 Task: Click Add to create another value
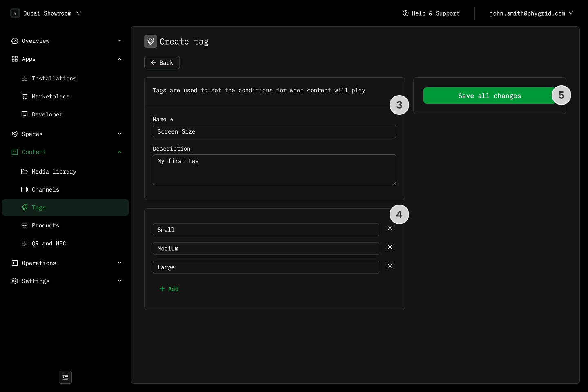point(169,289)
